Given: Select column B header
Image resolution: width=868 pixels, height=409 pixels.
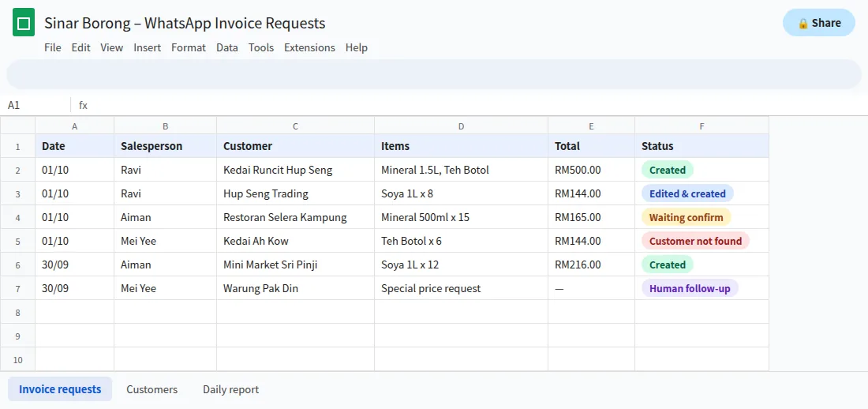Looking at the screenshot, I should [x=166, y=126].
